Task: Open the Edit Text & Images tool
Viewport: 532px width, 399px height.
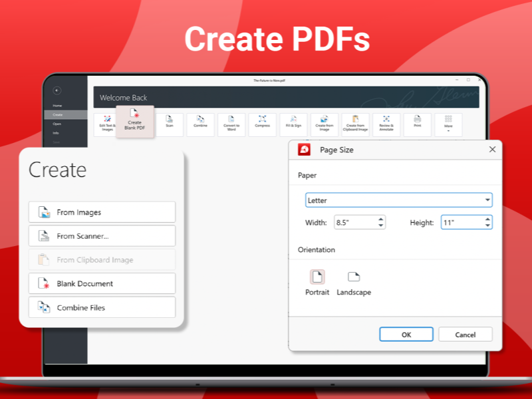Action: tap(106, 125)
